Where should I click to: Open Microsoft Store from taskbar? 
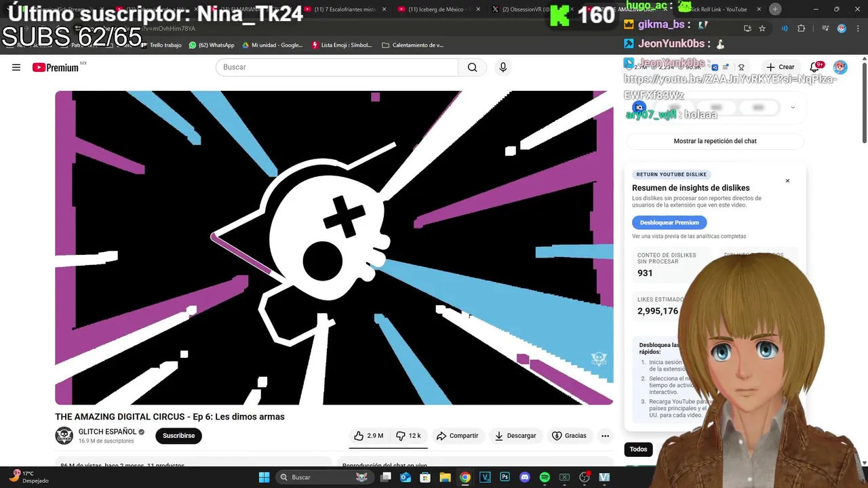point(425,477)
